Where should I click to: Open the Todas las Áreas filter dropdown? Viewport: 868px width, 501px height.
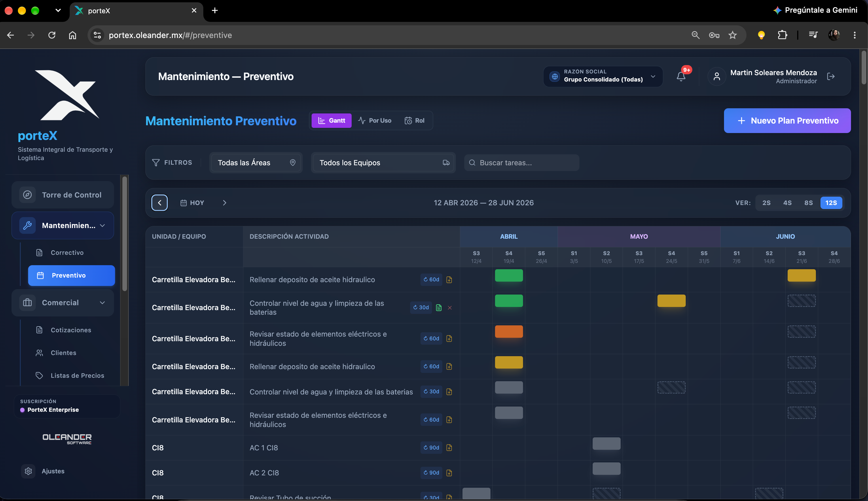click(x=256, y=163)
